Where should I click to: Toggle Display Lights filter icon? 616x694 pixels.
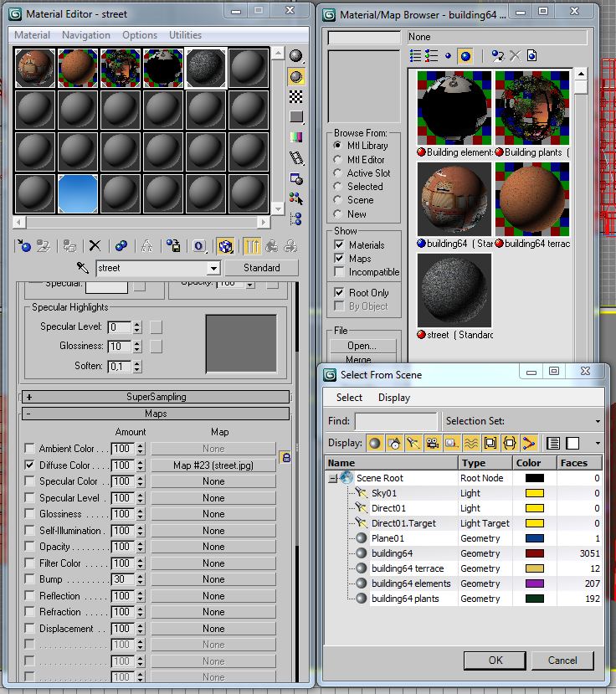pos(413,443)
